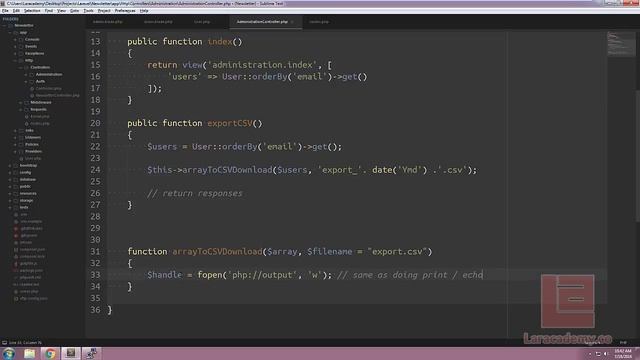Place cursor at end of line 33
This screenshot has width=640, height=360.
coord(483,275)
